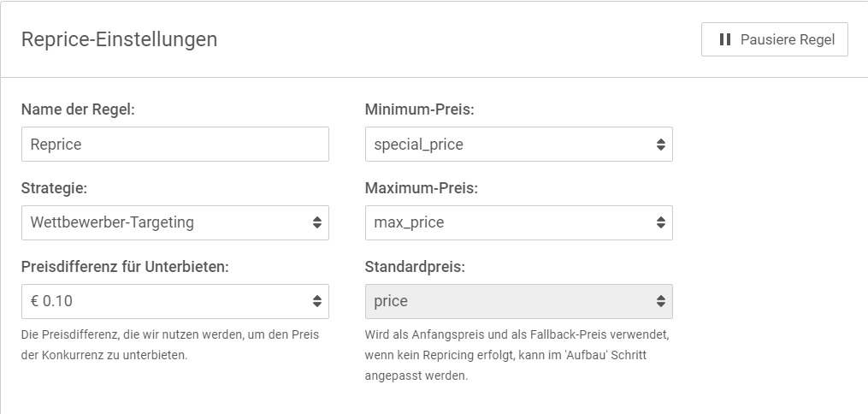
Task: Click the arrows icon on the max_price select
Action: click(x=661, y=222)
